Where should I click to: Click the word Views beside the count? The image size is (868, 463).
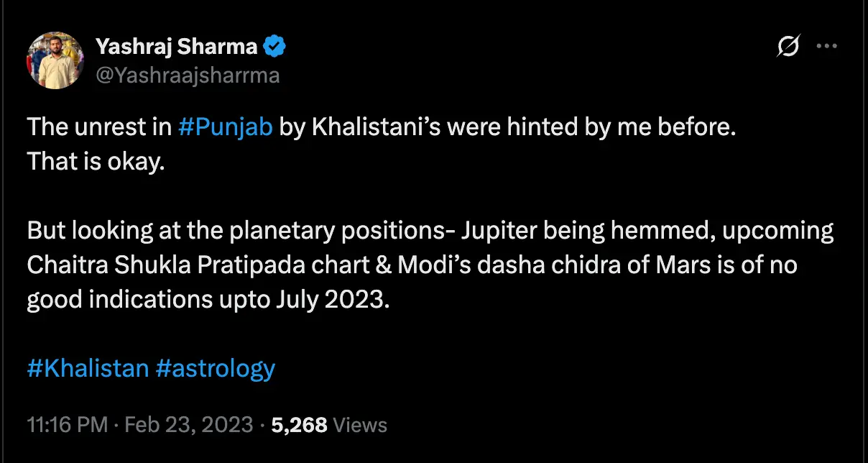[361, 425]
